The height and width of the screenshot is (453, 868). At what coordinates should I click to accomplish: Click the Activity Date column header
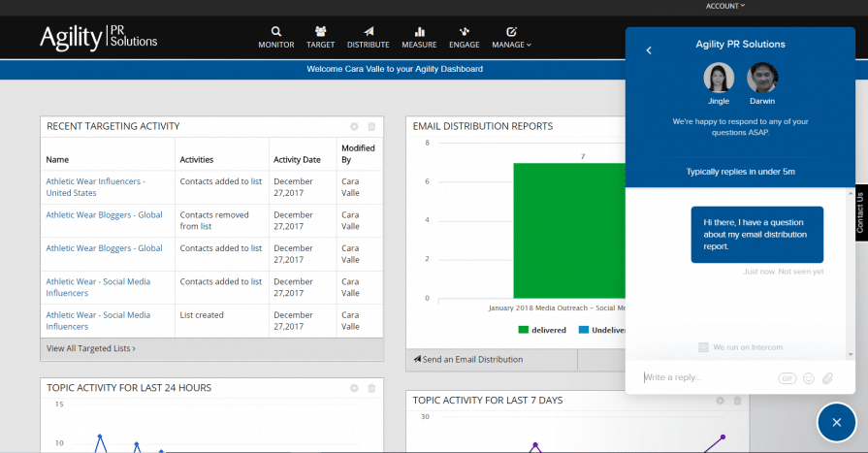point(297,159)
